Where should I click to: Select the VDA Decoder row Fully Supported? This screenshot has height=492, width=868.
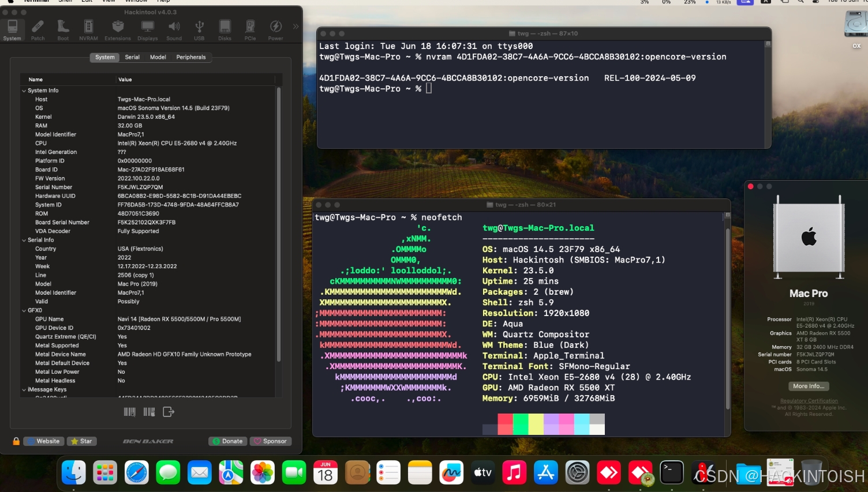click(x=148, y=231)
